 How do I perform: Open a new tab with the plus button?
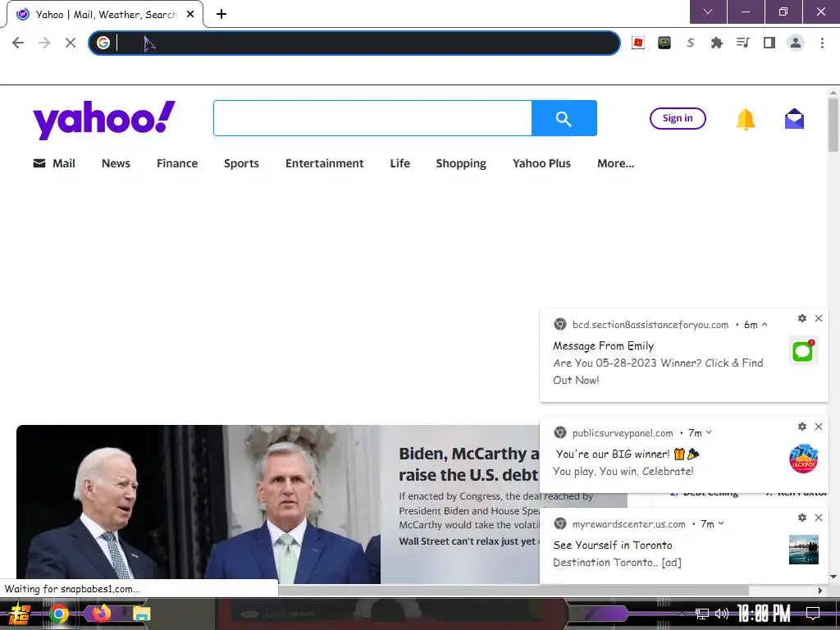coord(221,14)
